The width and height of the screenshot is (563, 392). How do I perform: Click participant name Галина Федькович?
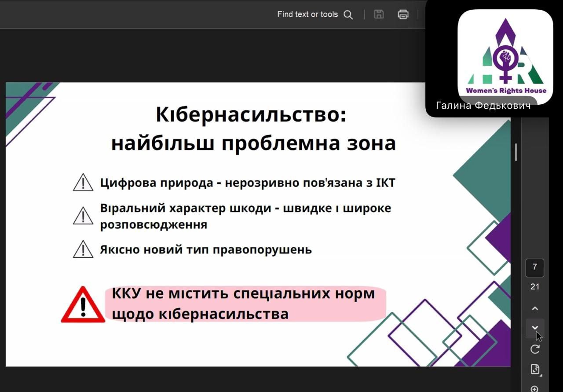click(483, 106)
